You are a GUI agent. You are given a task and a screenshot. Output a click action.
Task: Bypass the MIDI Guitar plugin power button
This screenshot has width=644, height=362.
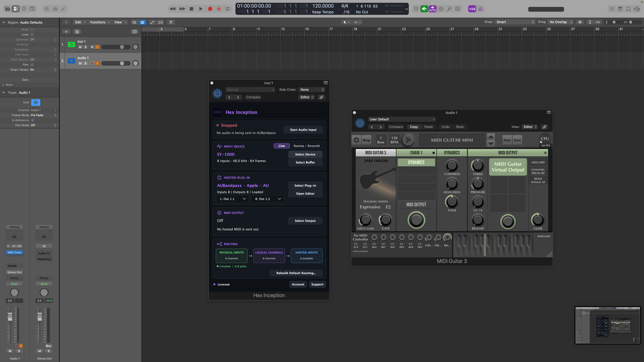pos(360,123)
